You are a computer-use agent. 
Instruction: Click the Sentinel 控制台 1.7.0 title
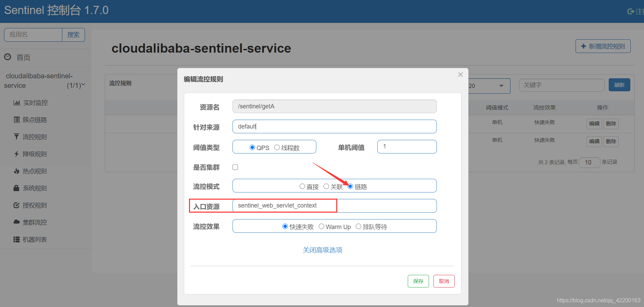(x=56, y=10)
